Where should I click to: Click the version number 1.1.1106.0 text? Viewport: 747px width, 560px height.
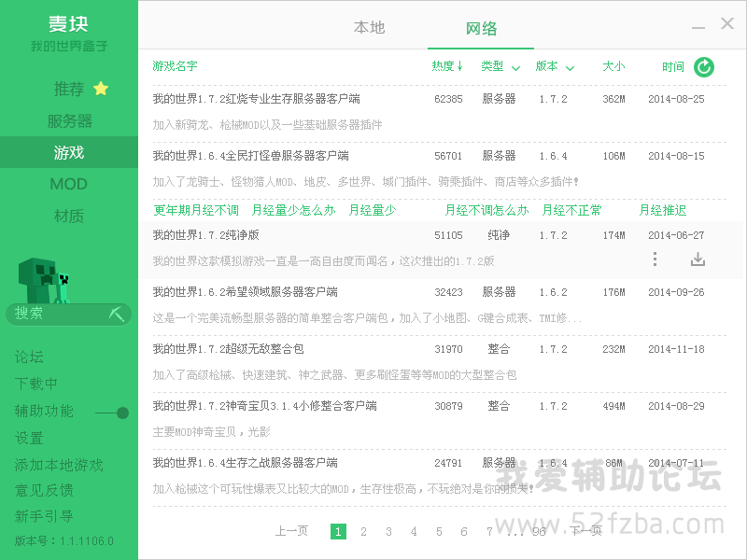click(x=87, y=541)
